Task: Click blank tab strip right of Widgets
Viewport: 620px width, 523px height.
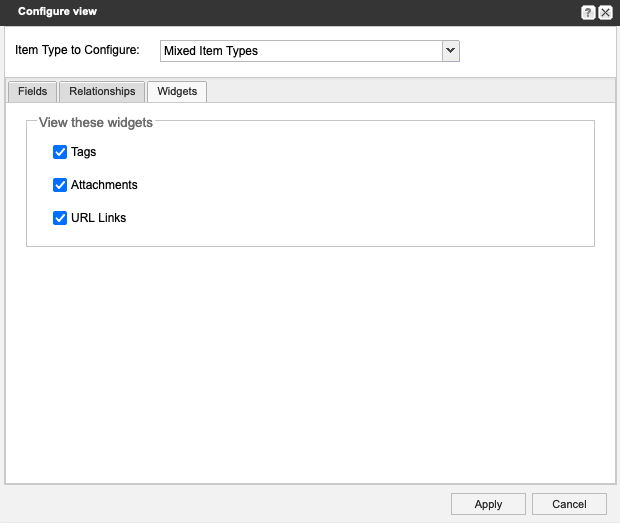Action: [x=410, y=91]
